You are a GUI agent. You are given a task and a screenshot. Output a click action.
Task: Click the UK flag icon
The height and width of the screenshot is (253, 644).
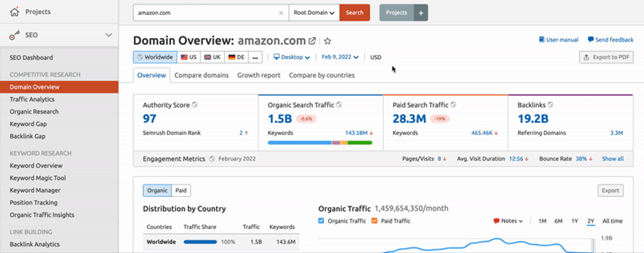[208, 57]
